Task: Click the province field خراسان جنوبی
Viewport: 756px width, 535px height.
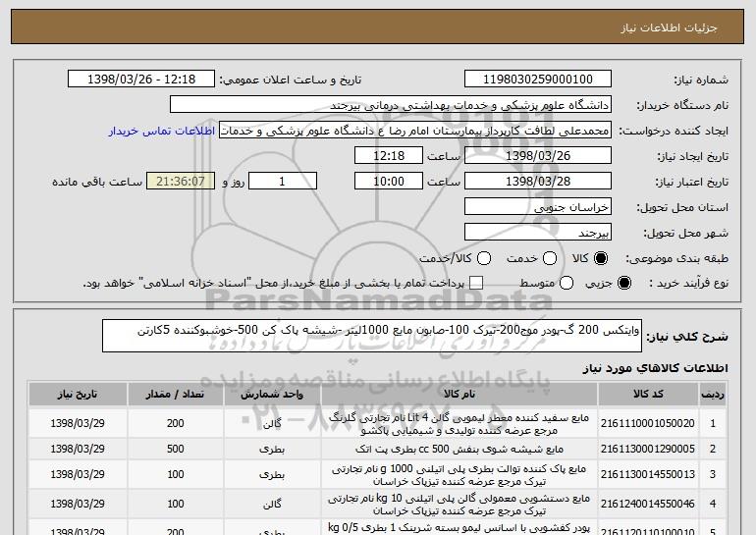Action: [x=538, y=207]
